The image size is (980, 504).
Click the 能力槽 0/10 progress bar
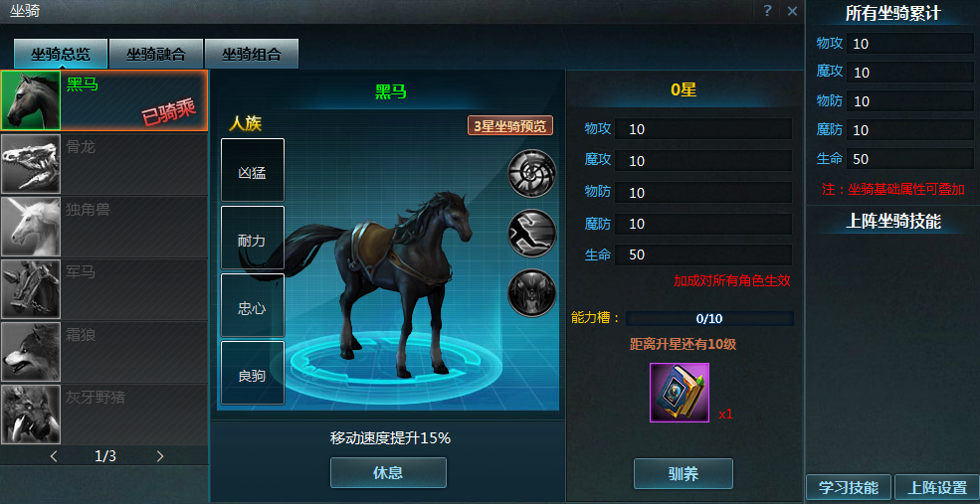coord(709,318)
